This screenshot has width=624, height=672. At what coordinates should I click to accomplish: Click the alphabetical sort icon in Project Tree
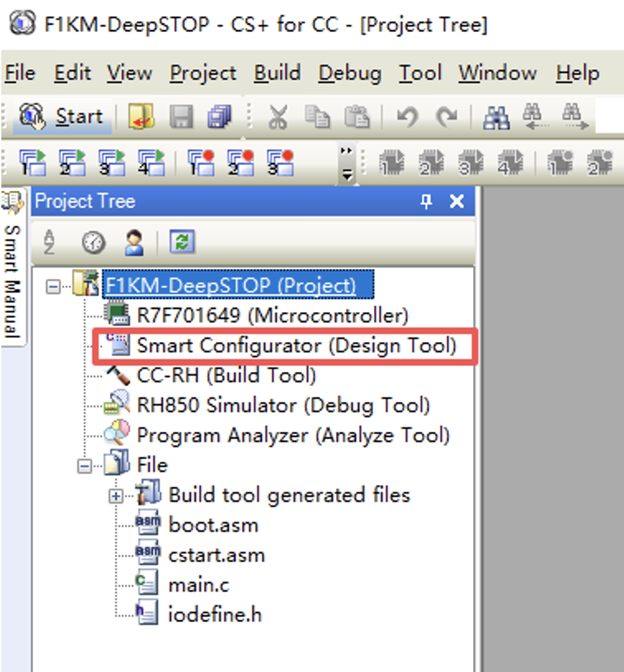pos(50,243)
